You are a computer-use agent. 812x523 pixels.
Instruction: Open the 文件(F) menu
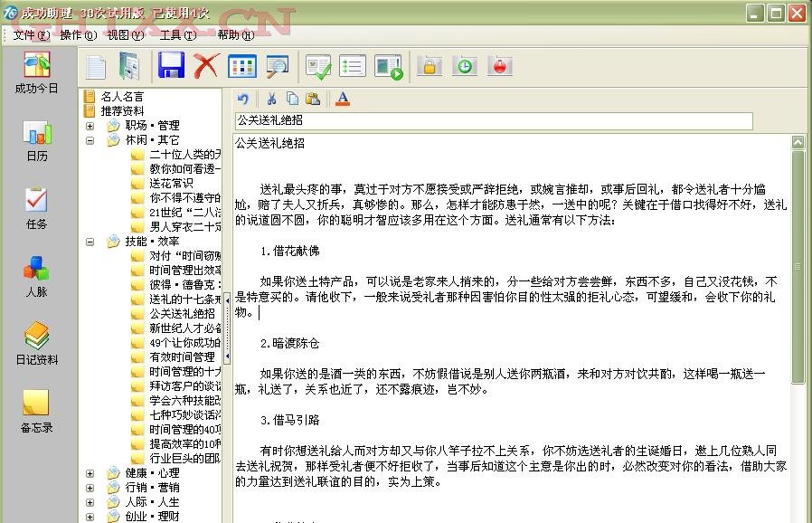click(x=31, y=35)
